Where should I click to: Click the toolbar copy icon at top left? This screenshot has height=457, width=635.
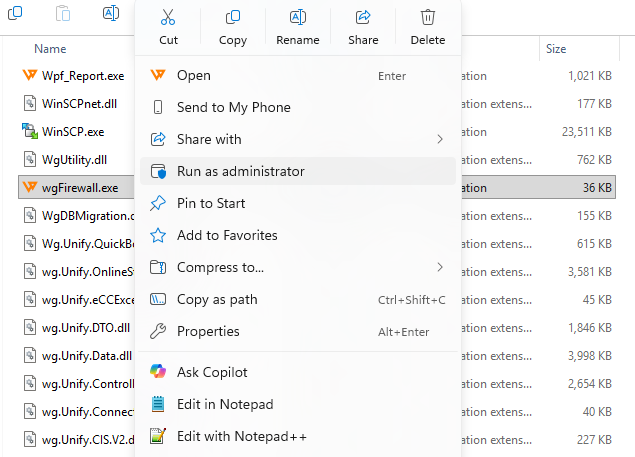[x=15, y=13]
